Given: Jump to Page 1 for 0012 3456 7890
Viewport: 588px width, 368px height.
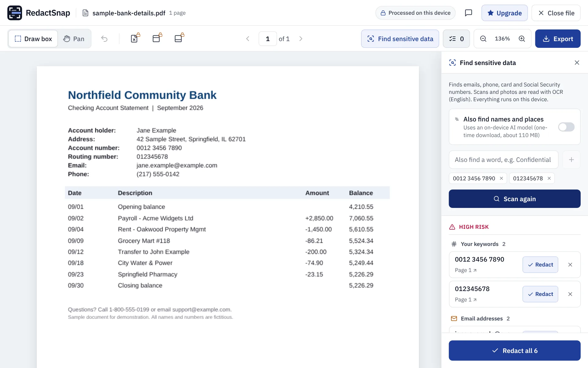Looking at the screenshot, I should coord(466,270).
